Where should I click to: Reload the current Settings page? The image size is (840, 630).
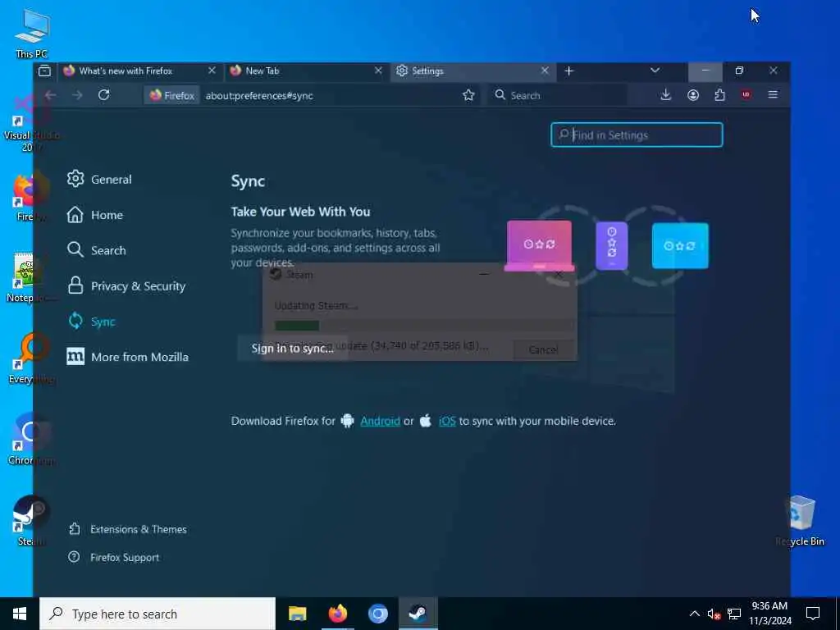coord(104,95)
